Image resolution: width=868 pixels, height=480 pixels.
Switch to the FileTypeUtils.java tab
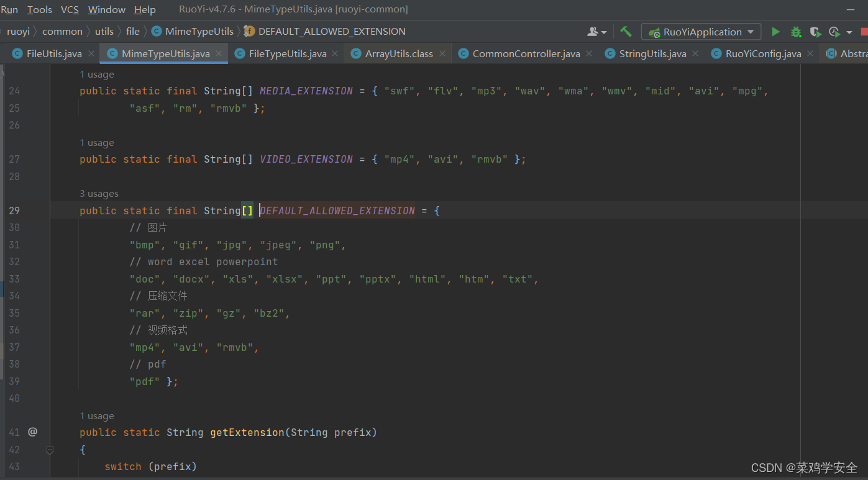point(288,53)
